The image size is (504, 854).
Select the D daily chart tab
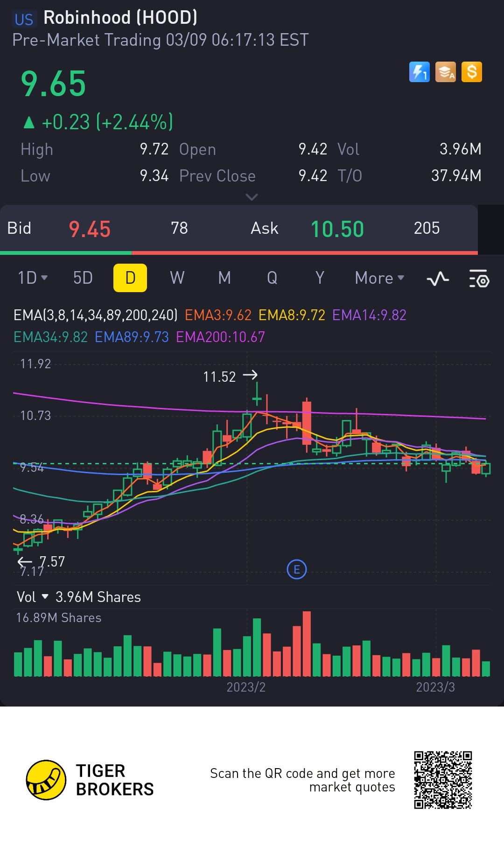click(x=130, y=278)
